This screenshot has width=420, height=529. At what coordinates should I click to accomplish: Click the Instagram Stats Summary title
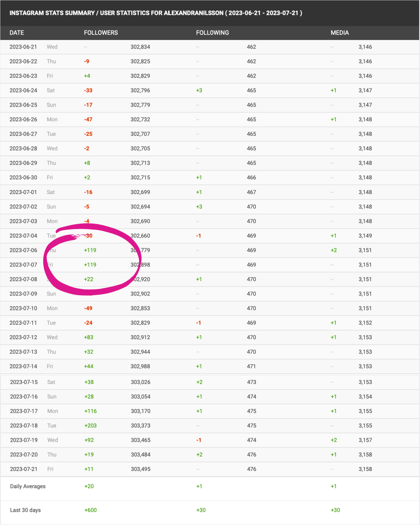(156, 13)
